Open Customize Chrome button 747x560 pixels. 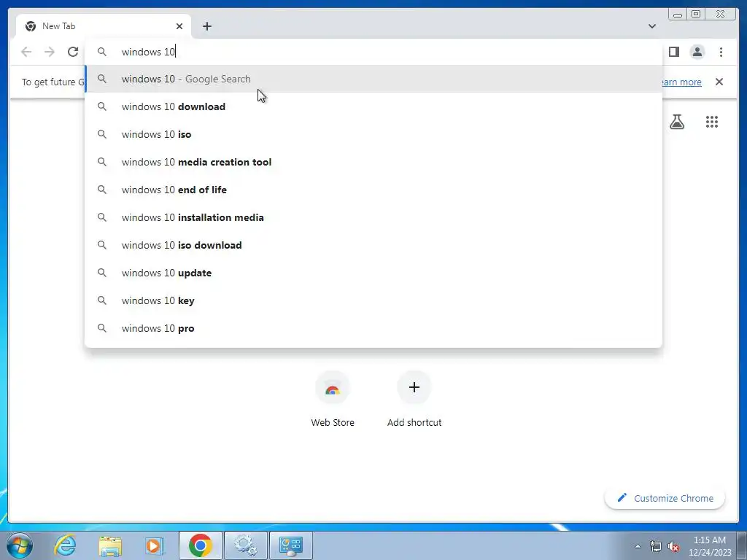pyautogui.click(x=665, y=498)
